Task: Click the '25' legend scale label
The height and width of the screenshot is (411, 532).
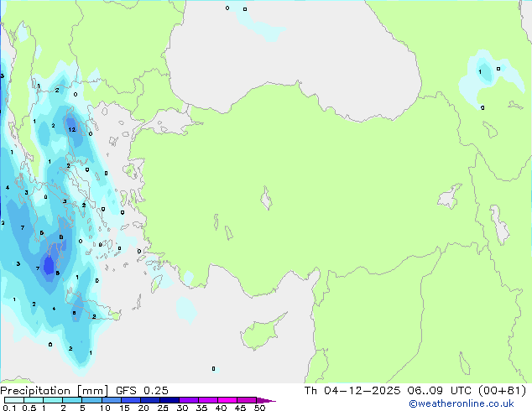Action: coord(163,408)
